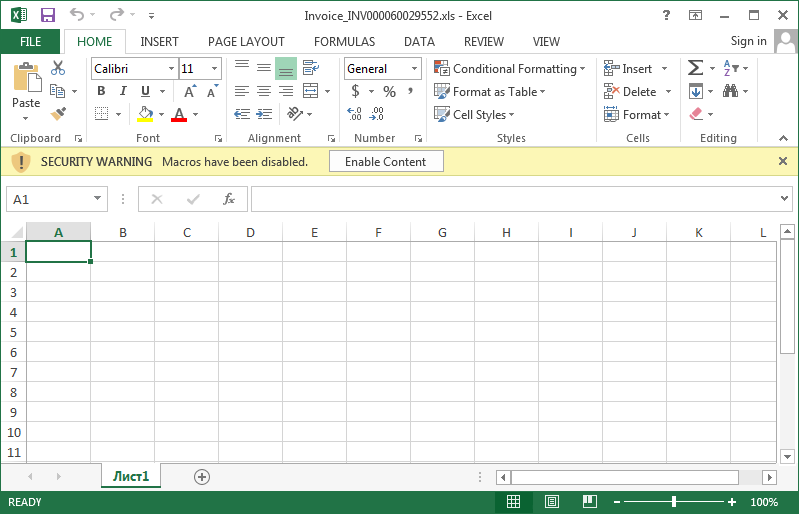
Task: Click the zoom slider handle
Action: (x=674, y=502)
